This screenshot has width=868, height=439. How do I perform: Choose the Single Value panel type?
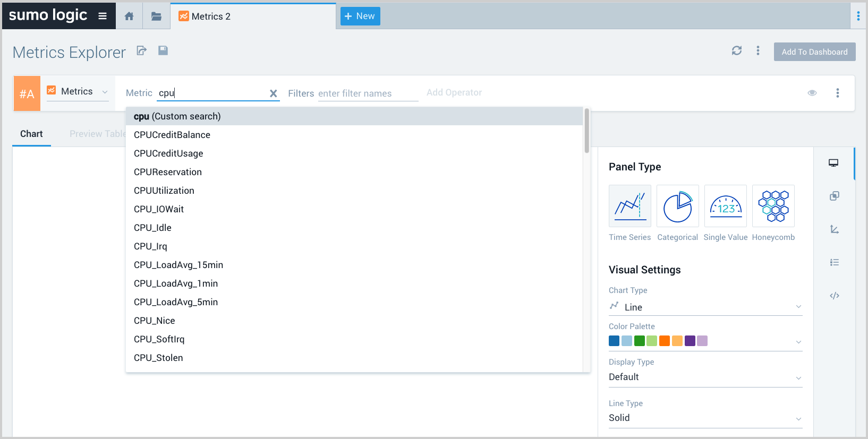coord(725,206)
